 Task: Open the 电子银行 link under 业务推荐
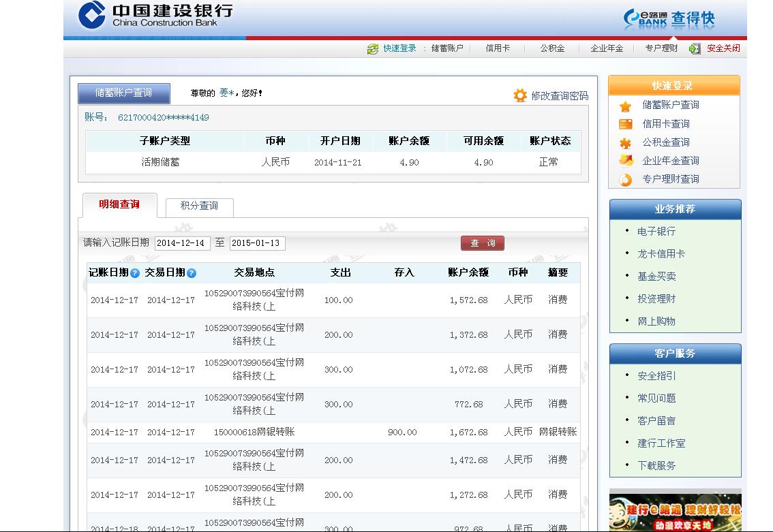656,232
